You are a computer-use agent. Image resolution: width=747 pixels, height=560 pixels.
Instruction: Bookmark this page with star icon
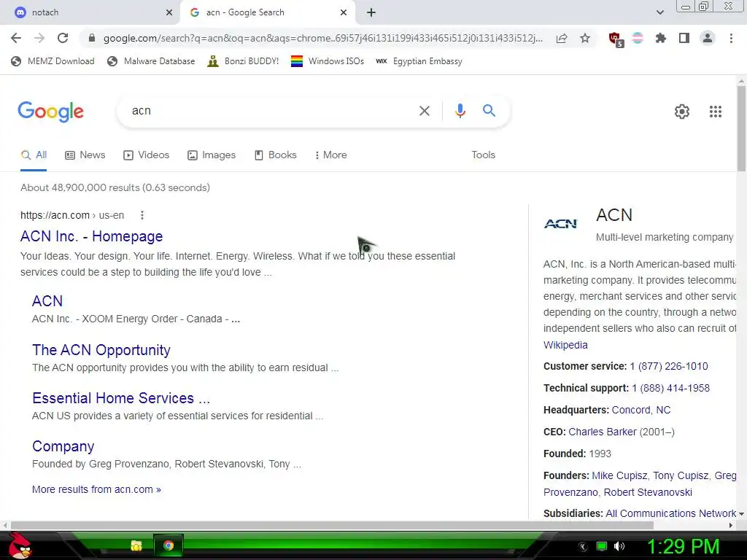584,38
